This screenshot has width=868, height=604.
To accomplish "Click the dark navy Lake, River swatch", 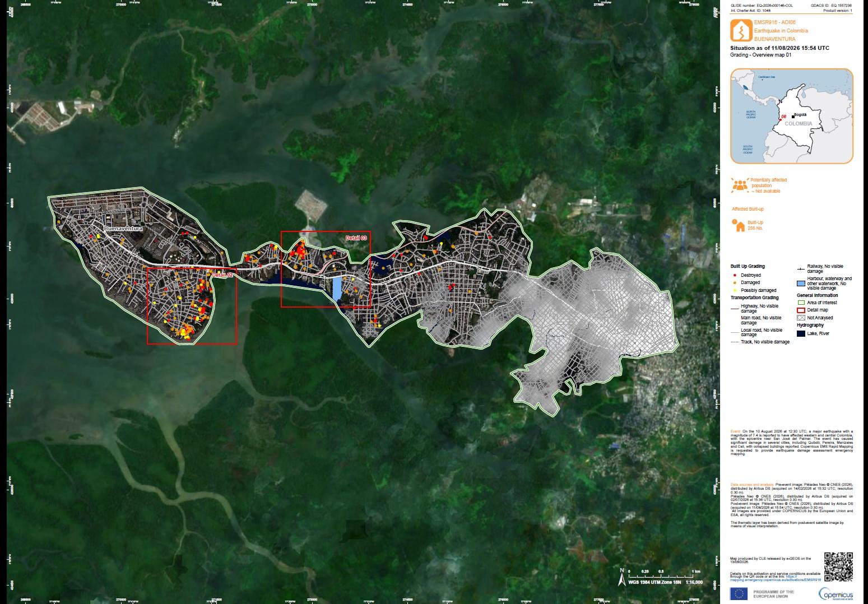I will [800, 333].
